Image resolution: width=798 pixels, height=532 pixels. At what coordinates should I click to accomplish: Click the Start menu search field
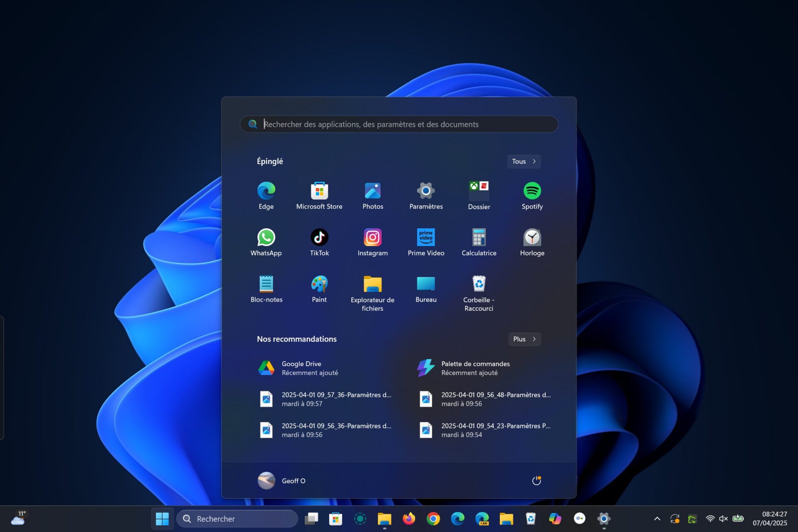tap(399, 124)
